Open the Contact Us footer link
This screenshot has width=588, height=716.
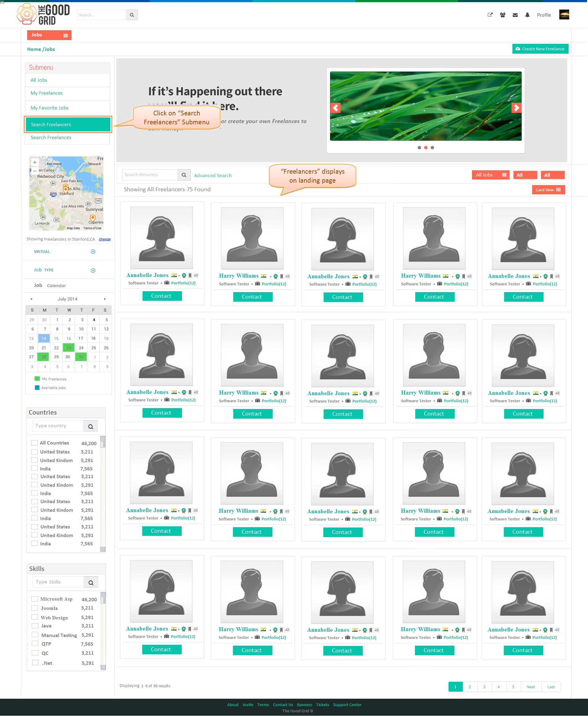point(283,705)
